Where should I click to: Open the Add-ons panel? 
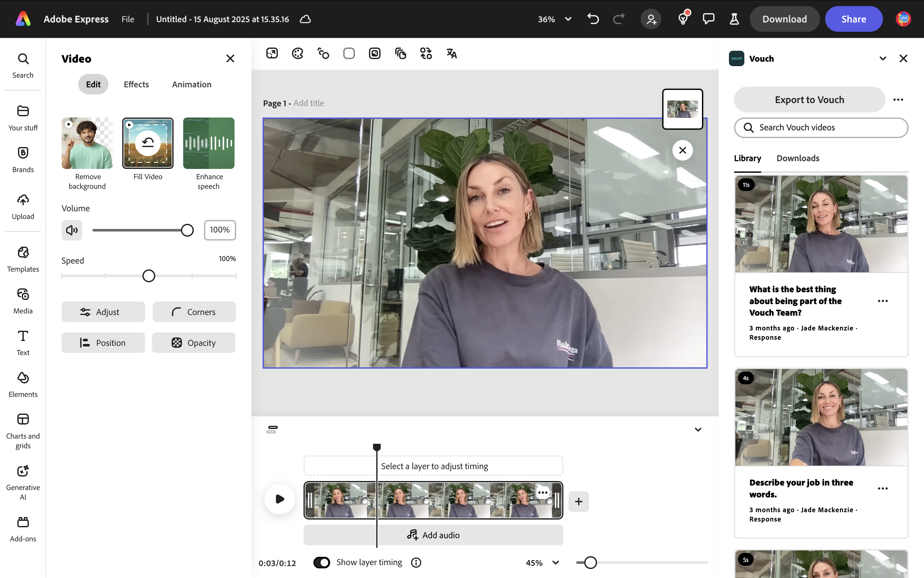pyautogui.click(x=23, y=530)
